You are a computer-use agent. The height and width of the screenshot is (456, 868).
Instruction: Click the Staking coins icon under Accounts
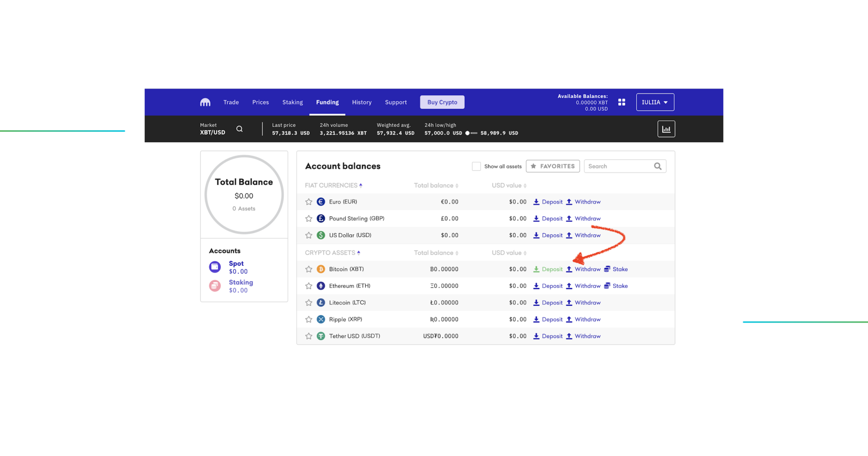tap(215, 285)
